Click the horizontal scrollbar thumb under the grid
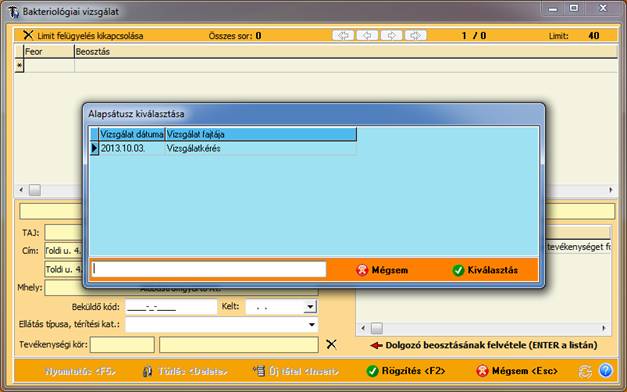The image size is (627, 392). tap(35, 190)
